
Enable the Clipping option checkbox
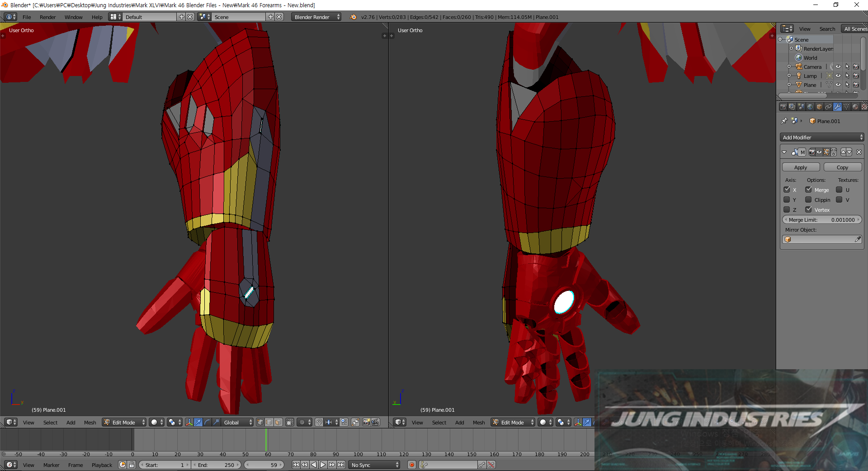point(808,200)
